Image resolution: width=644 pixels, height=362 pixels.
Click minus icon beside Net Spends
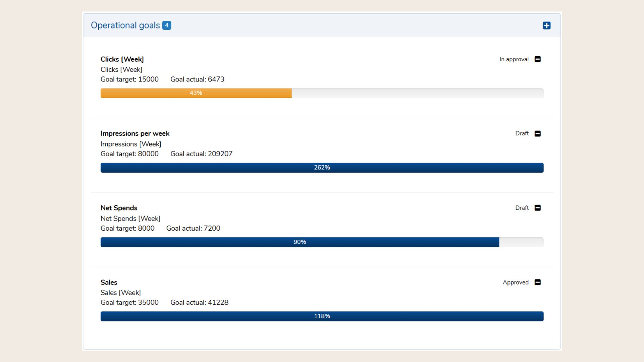pyautogui.click(x=537, y=208)
